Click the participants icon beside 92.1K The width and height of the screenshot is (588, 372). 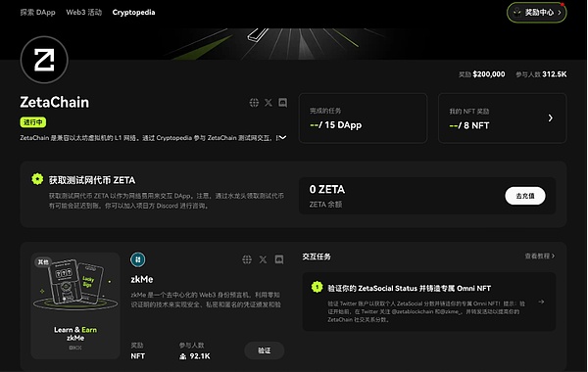click(x=183, y=356)
